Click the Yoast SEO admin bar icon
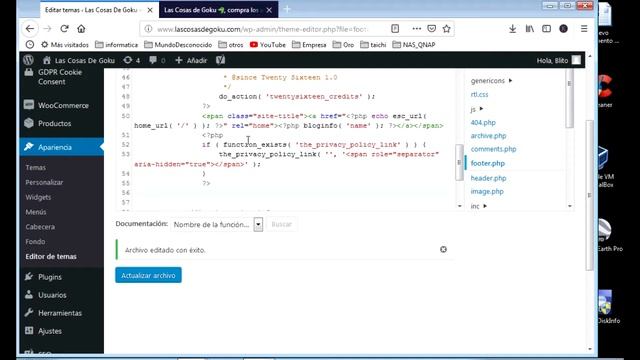 click(220, 60)
